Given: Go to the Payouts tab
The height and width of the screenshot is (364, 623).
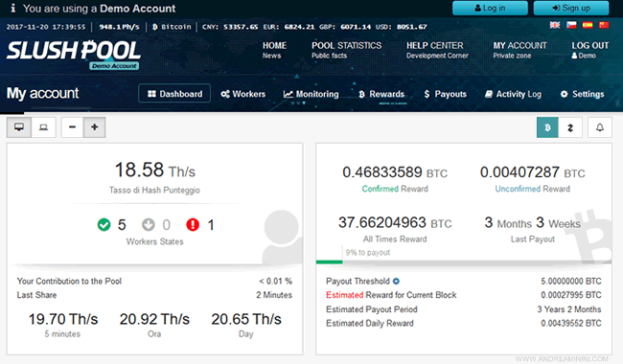Looking at the screenshot, I should tap(445, 94).
